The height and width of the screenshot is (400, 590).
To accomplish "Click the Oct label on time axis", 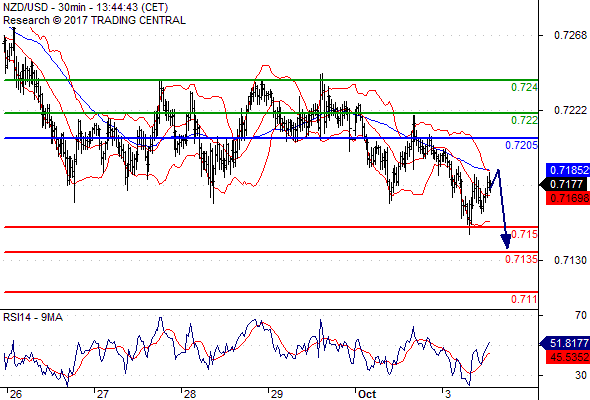I will [x=367, y=394].
